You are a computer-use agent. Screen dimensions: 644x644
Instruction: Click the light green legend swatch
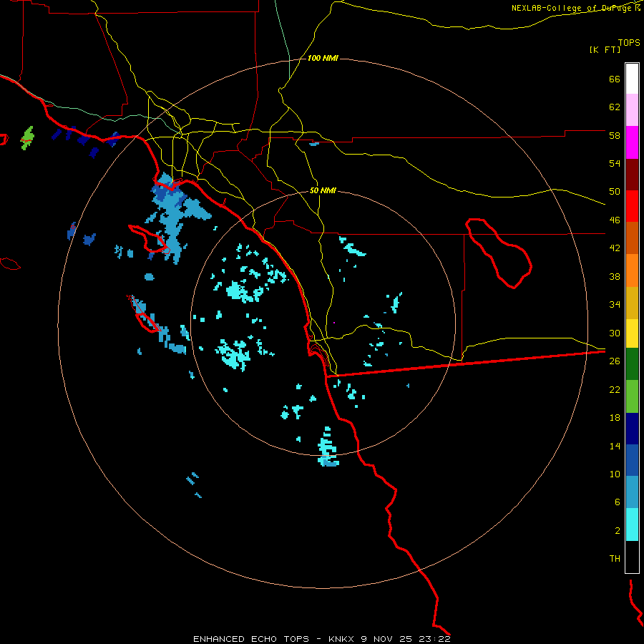(632, 396)
